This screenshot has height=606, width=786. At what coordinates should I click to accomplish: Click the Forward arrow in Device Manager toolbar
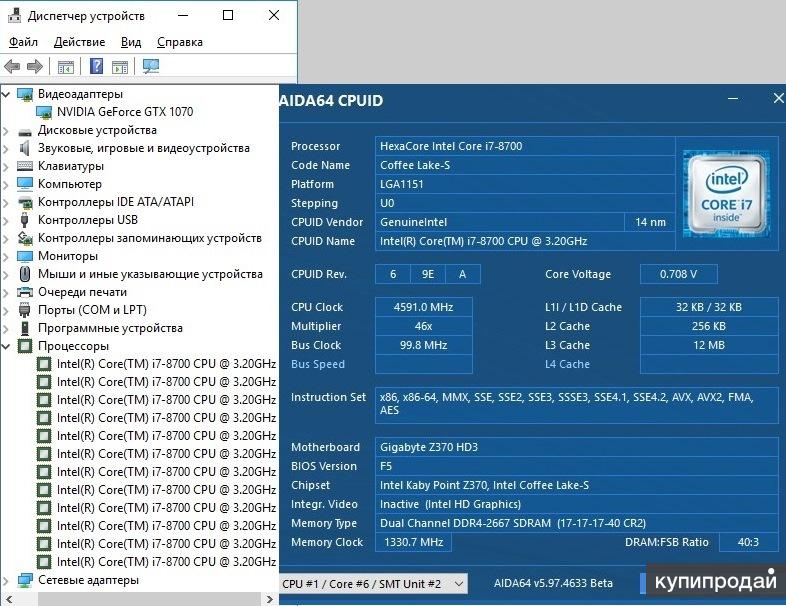pyautogui.click(x=35, y=66)
